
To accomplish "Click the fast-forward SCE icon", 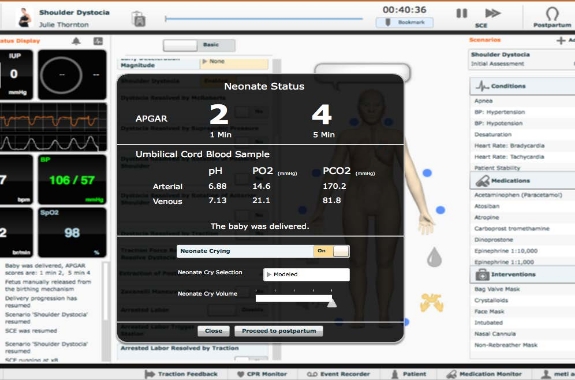I will pyautogui.click(x=492, y=13).
